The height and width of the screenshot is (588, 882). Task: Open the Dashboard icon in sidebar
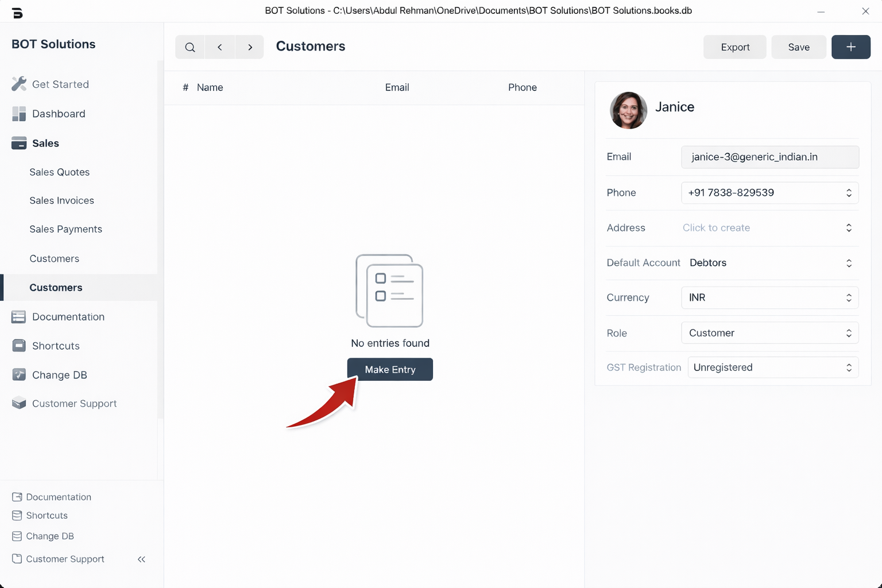coord(19,114)
